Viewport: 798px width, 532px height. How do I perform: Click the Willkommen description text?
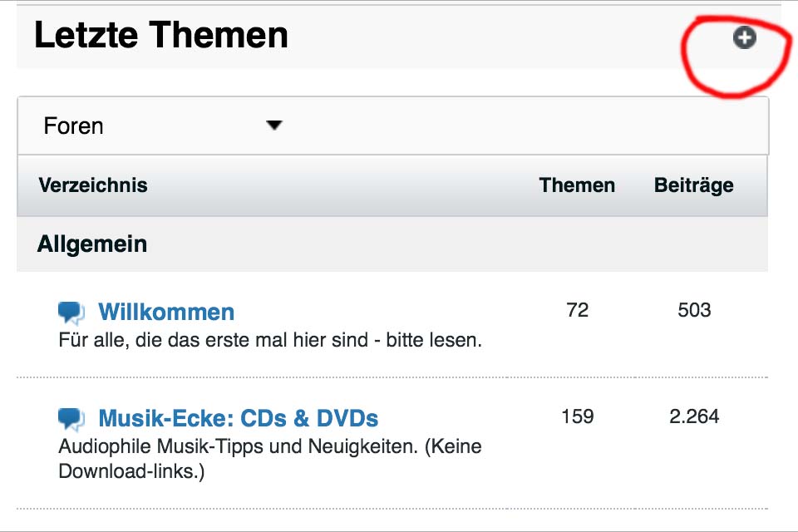click(x=270, y=341)
